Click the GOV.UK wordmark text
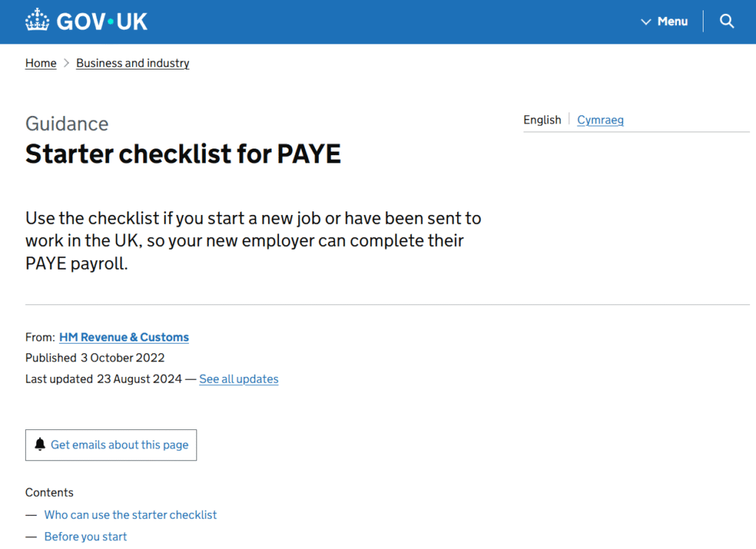 pos(102,21)
